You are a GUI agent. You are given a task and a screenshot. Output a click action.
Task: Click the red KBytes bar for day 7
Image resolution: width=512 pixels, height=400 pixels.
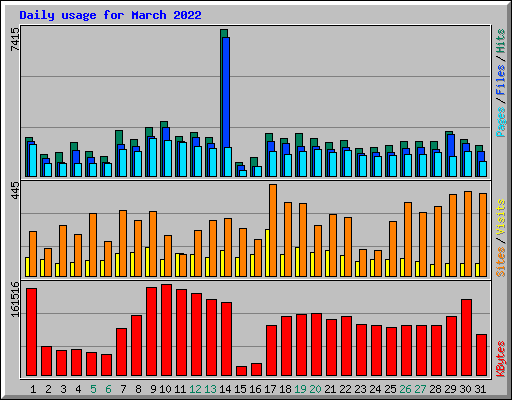(x=121, y=352)
